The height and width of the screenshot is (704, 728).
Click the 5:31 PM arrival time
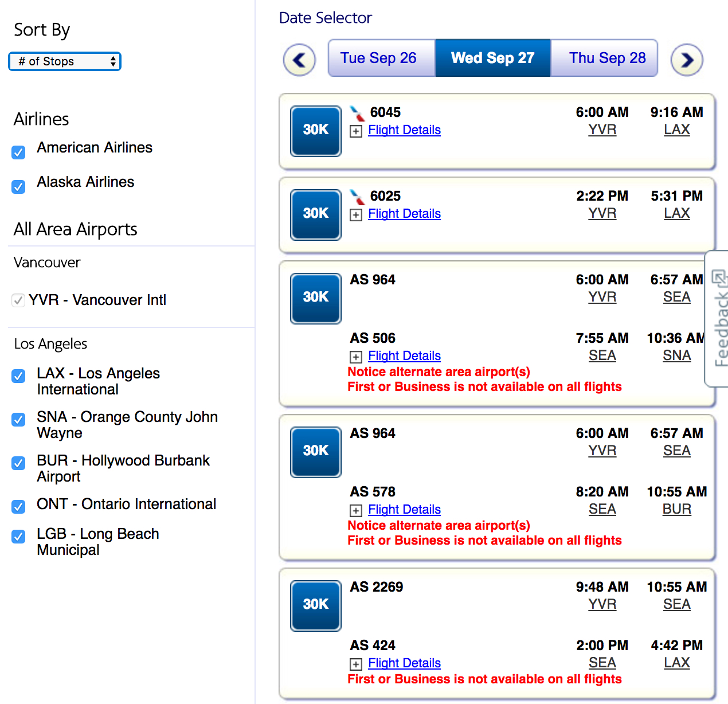click(x=677, y=196)
